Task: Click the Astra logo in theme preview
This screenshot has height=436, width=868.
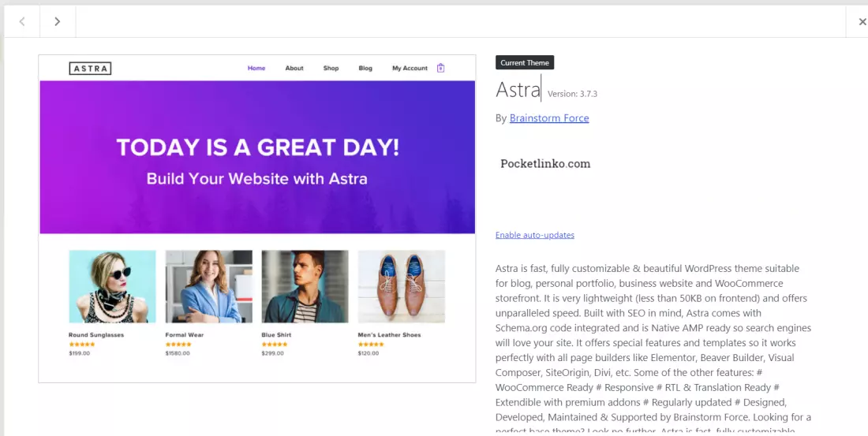Action: pyautogui.click(x=90, y=69)
